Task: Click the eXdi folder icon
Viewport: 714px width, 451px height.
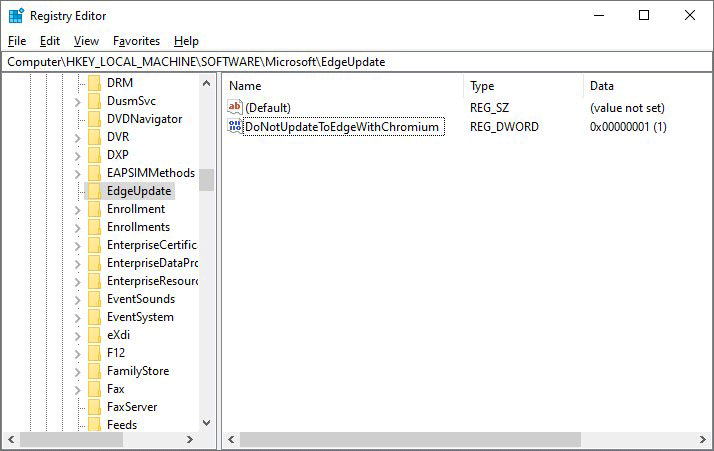Action: pyautogui.click(x=94, y=335)
